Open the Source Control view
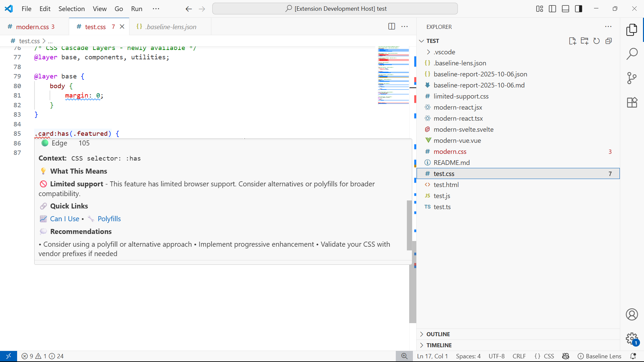This screenshot has height=362, width=644. click(x=632, y=78)
